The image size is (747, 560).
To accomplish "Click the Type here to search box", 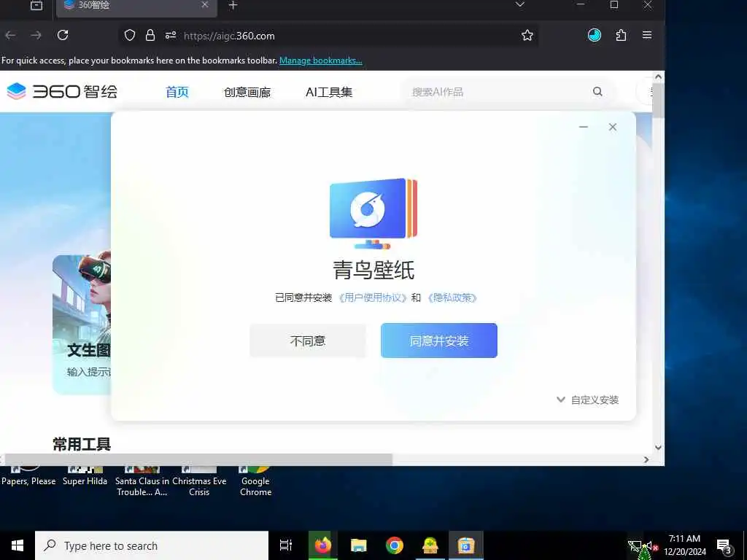I will tap(152, 545).
